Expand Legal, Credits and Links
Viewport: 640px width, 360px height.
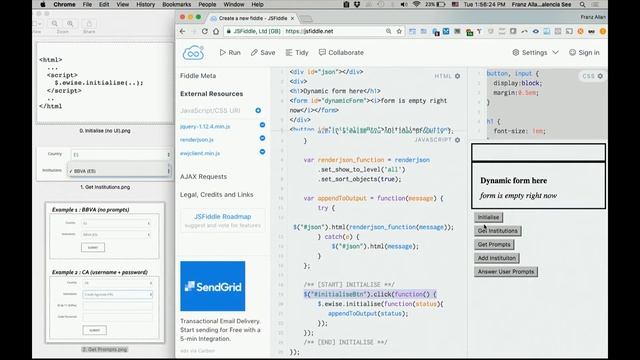click(216, 194)
